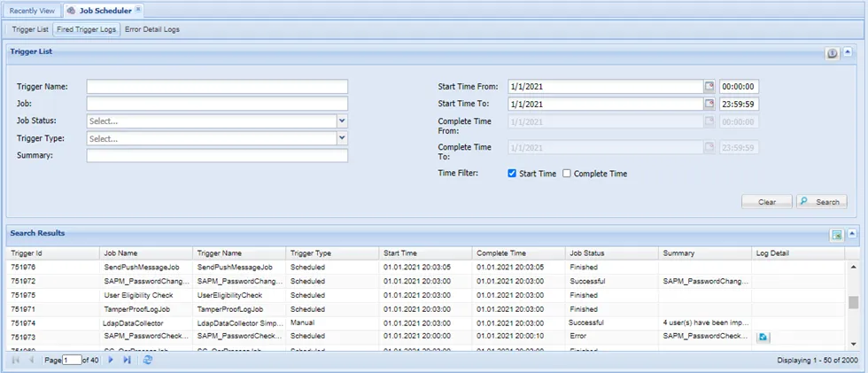868x373 pixels.
Task: Refresh the search results grid
Action: pyautogui.click(x=147, y=361)
